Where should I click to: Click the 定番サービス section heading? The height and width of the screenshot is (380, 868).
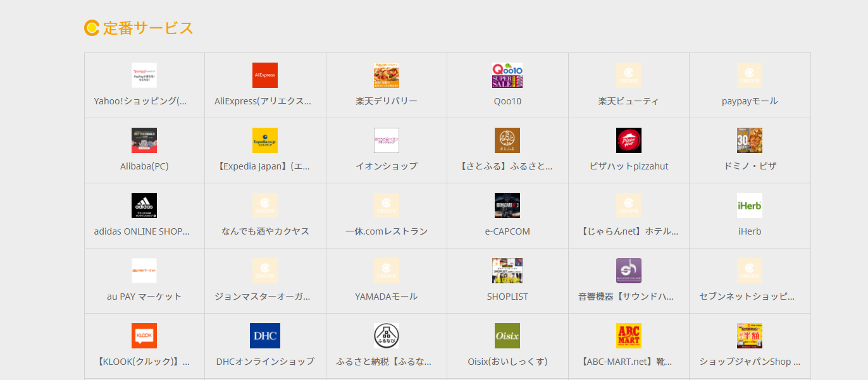(x=148, y=28)
